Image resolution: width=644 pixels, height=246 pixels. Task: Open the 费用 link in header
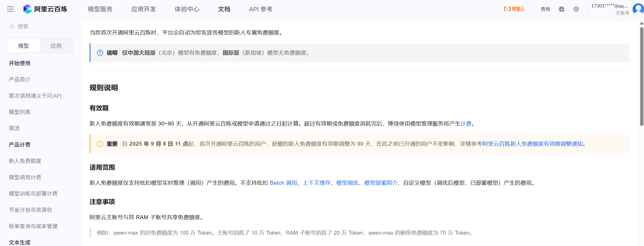click(x=545, y=9)
